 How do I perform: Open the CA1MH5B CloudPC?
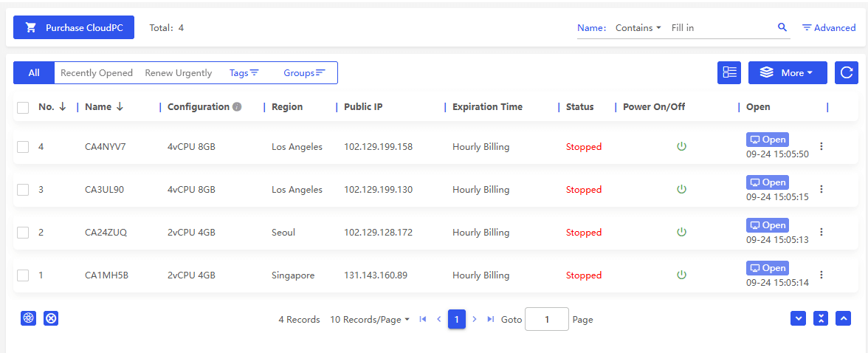pos(768,267)
